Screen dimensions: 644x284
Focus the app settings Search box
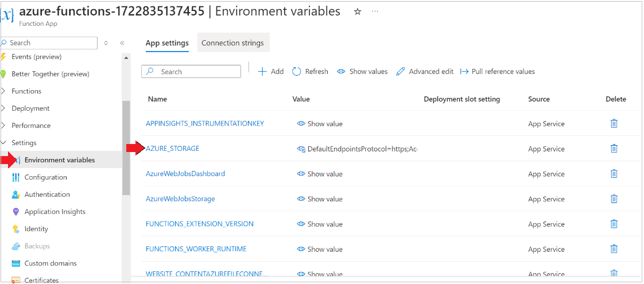[x=191, y=71]
